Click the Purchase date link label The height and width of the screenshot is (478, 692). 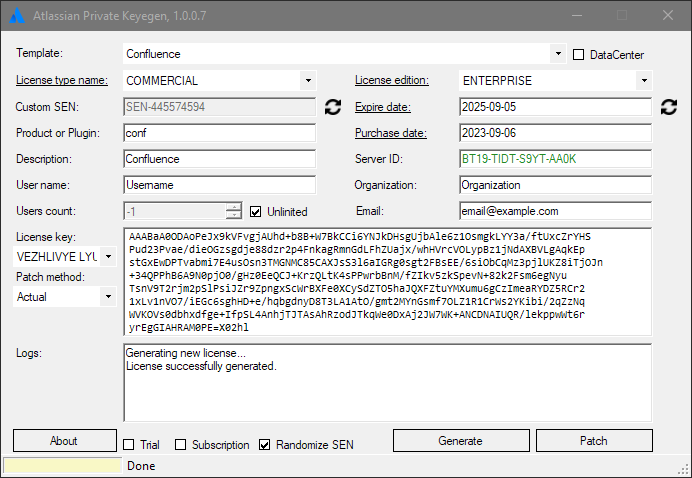[x=391, y=133]
